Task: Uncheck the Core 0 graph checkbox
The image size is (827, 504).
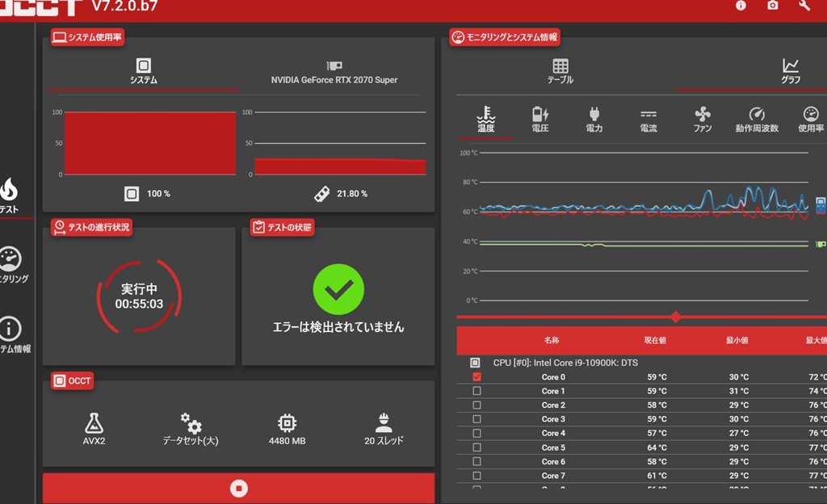Action: pos(476,377)
